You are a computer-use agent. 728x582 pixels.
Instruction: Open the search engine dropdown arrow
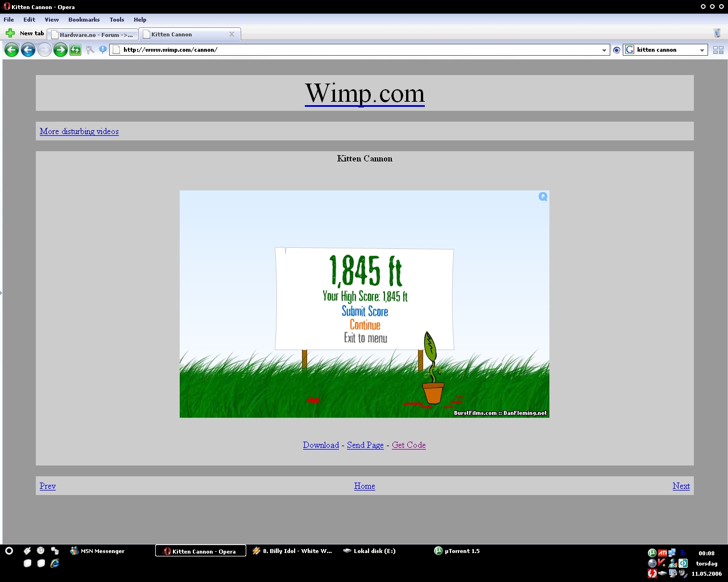pyautogui.click(x=702, y=50)
